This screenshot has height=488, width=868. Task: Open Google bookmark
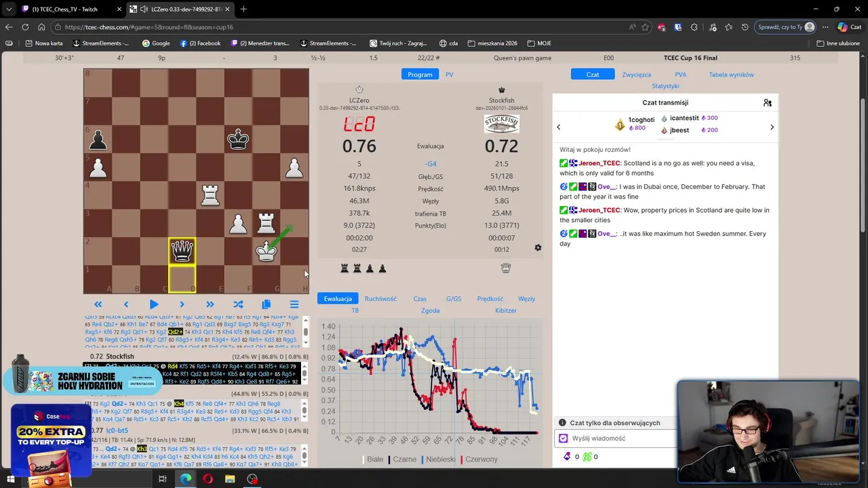coord(156,43)
